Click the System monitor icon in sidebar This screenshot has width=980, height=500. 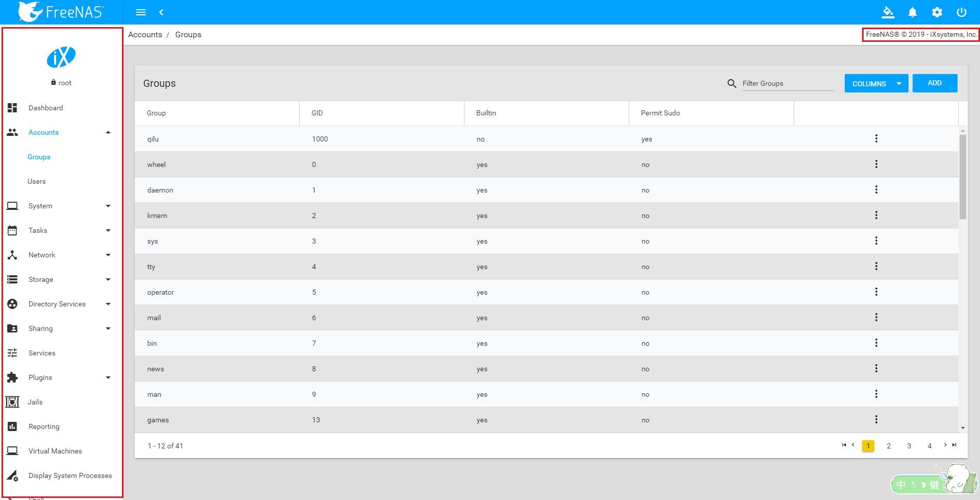(x=12, y=206)
